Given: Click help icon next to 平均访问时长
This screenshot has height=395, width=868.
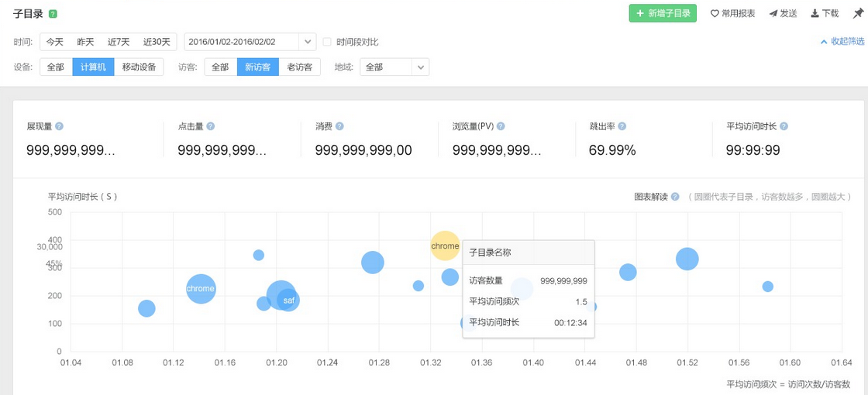Looking at the screenshot, I should tap(784, 126).
